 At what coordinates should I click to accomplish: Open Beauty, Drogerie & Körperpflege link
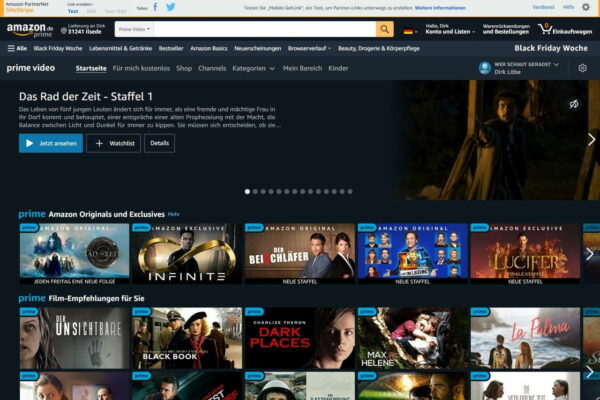379,48
